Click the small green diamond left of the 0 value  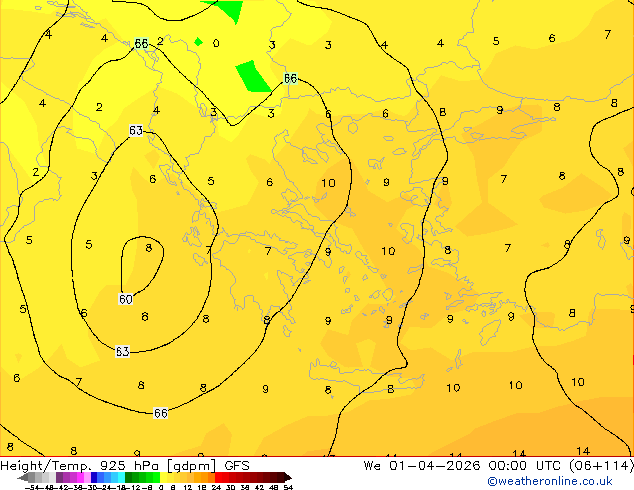point(198,42)
